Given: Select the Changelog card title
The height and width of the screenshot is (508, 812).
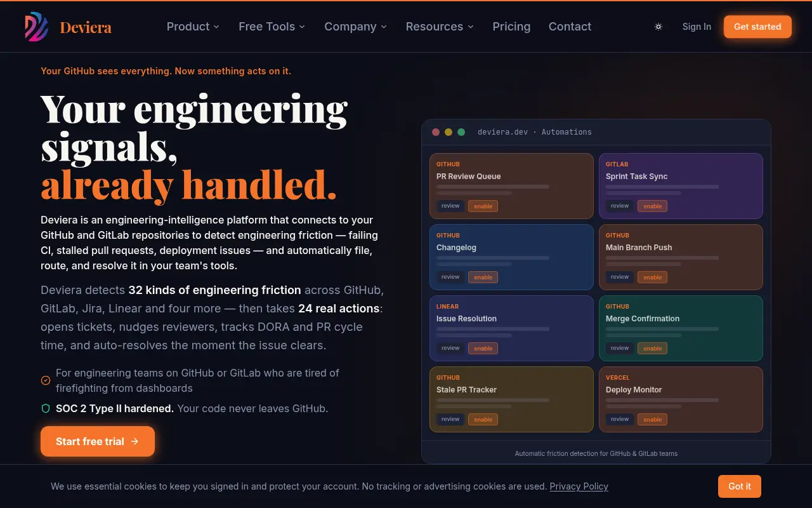Looking at the screenshot, I should [456, 248].
